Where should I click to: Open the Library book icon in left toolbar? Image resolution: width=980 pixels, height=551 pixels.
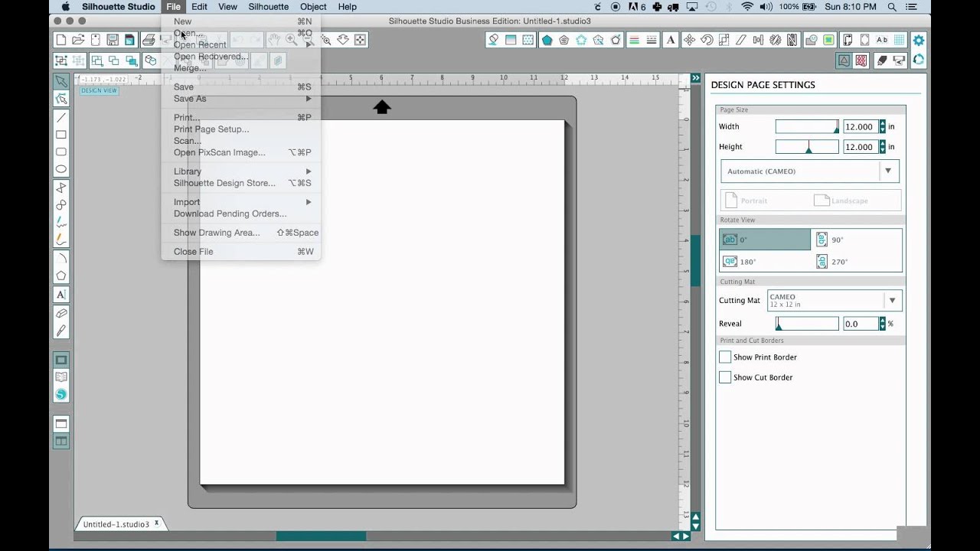[61, 377]
